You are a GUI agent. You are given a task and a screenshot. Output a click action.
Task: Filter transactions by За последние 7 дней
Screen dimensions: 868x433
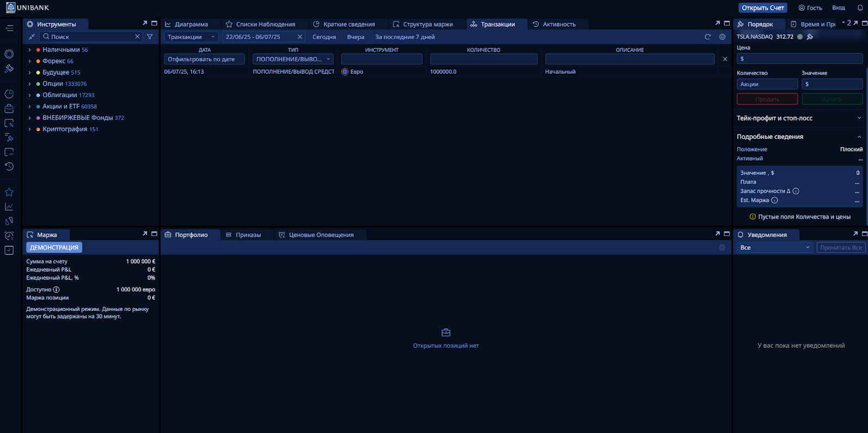(405, 37)
